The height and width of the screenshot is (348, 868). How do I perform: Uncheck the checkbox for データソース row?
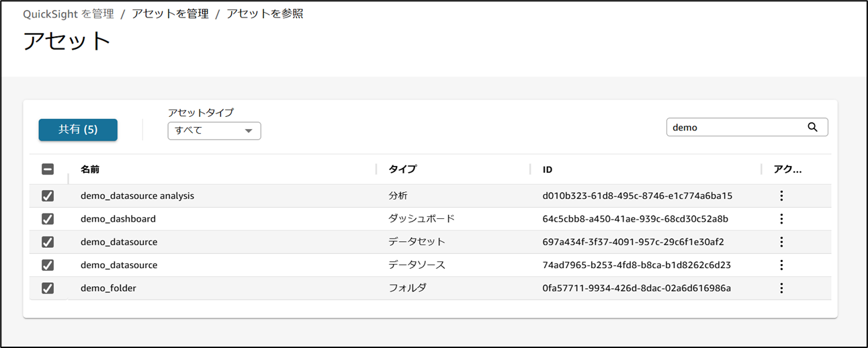48,265
